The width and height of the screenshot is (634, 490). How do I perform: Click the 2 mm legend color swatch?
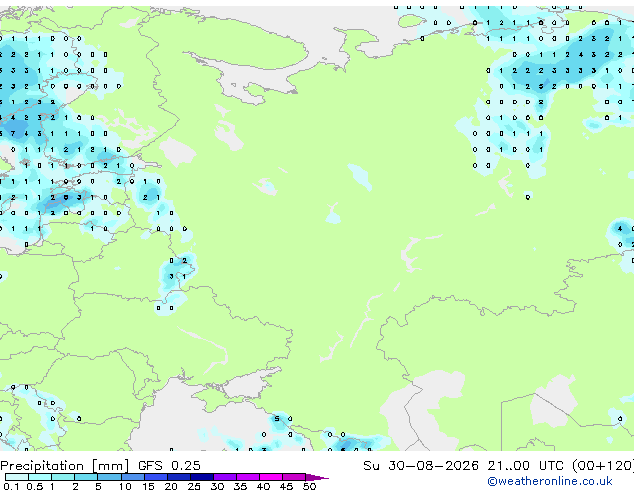point(86,477)
